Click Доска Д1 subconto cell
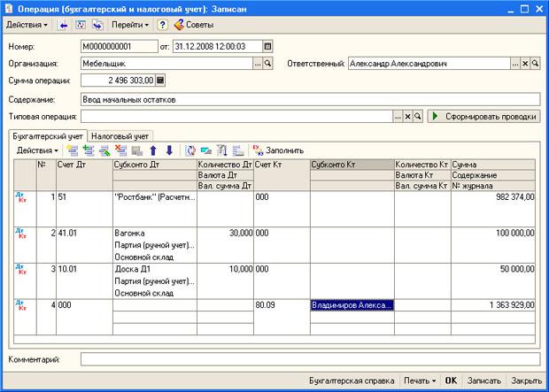 [155, 269]
